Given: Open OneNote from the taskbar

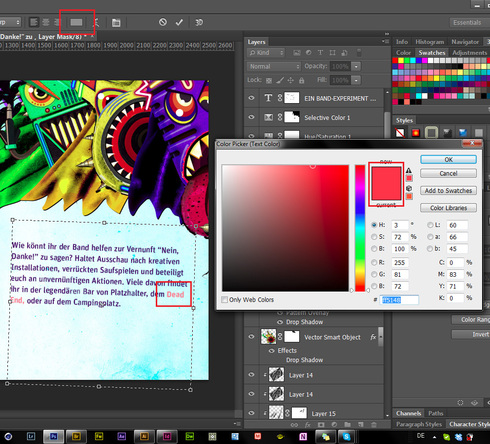Looking at the screenshot, I should (303, 436).
